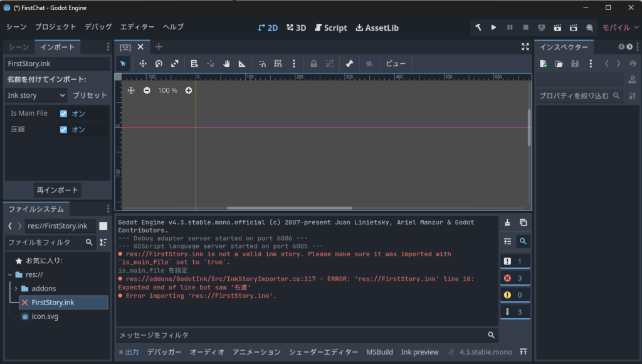Viewport: 642px width, 364px height.
Task: Open the モバイル renderer dropdown
Action: coord(620,28)
